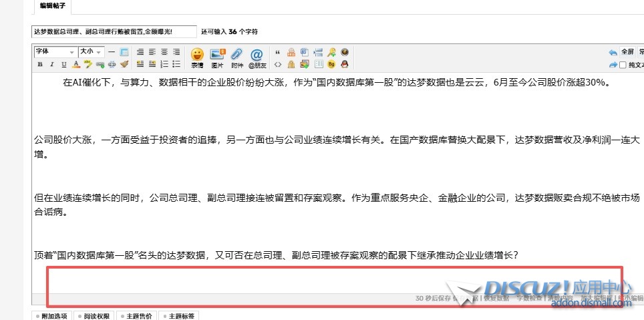Screen dimensions: 644x320
Task: Add an attachment with 附件 paperclip
Action: [236, 57]
